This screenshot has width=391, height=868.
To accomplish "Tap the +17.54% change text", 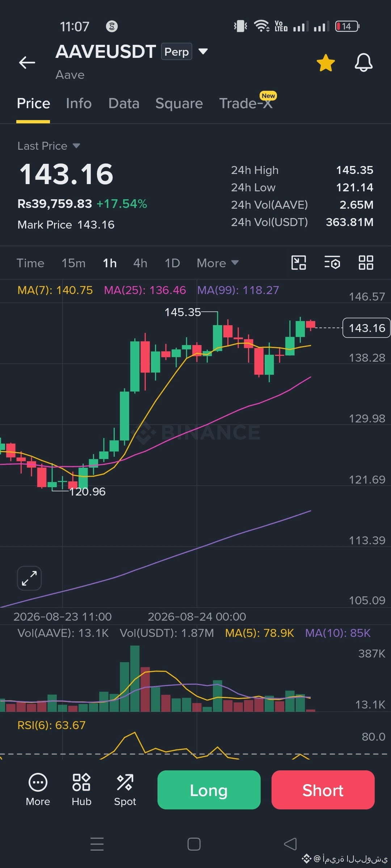I will pyautogui.click(x=122, y=204).
